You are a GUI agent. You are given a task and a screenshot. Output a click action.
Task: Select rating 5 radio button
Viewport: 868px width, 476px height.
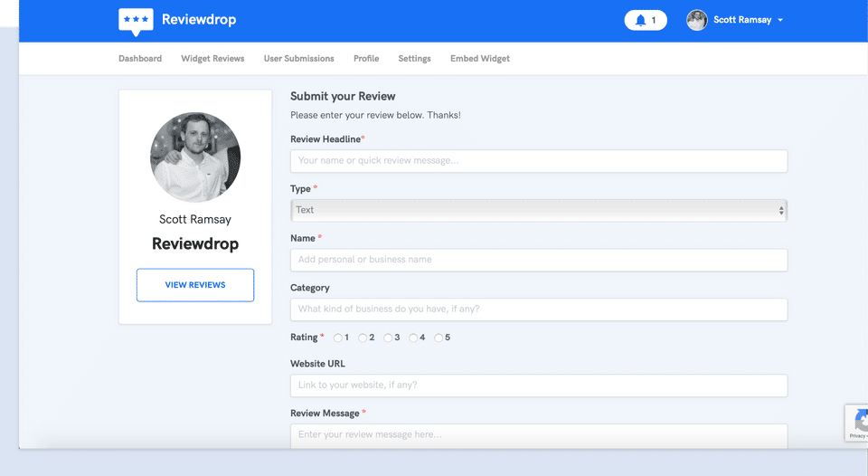pos(439,338)
